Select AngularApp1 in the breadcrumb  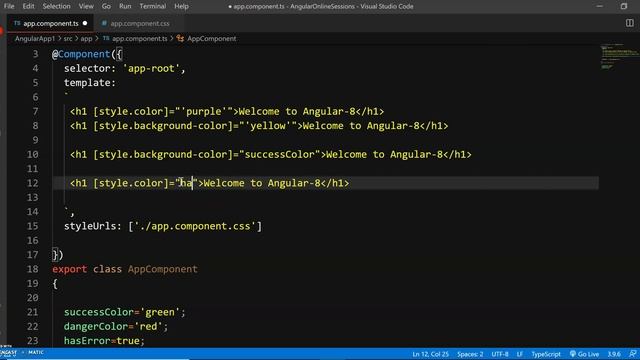click(35, 38)
